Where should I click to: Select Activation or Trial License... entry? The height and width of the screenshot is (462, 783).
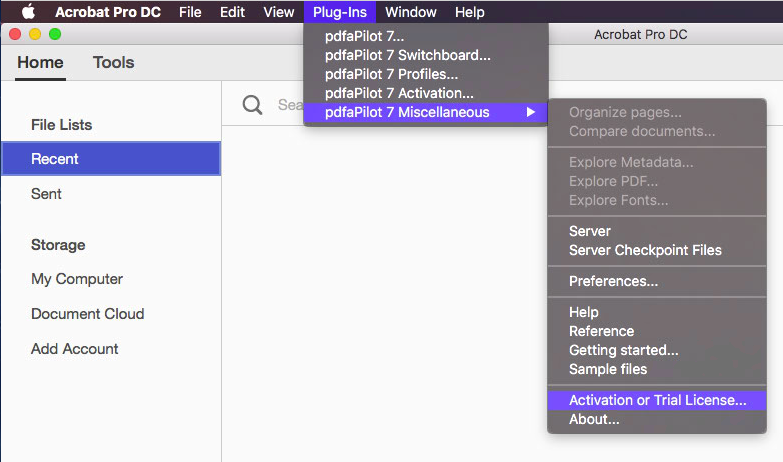pyautogui.click(x=657, y=400)
